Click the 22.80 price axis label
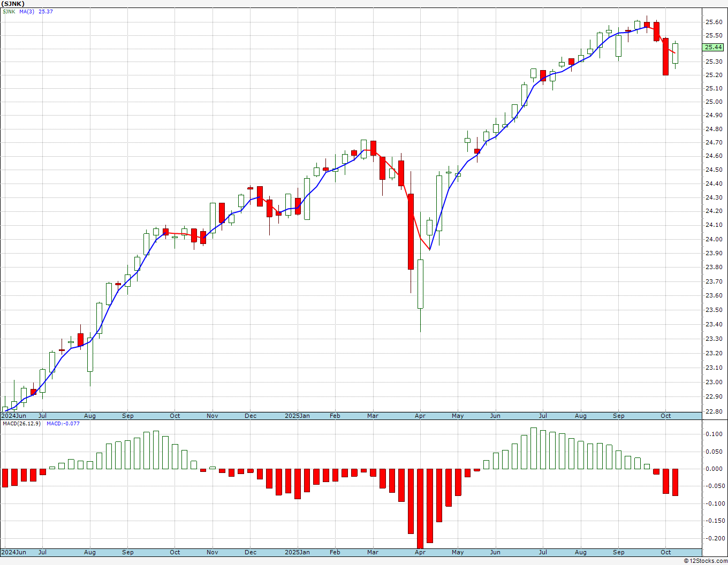Screen dimensions: 728x565 point(714,411)
